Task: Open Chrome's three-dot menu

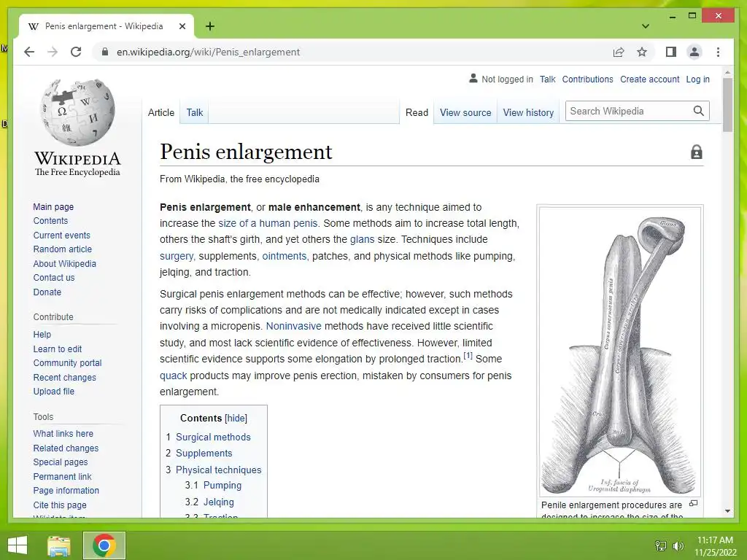Action: click(x=718, y=52)
